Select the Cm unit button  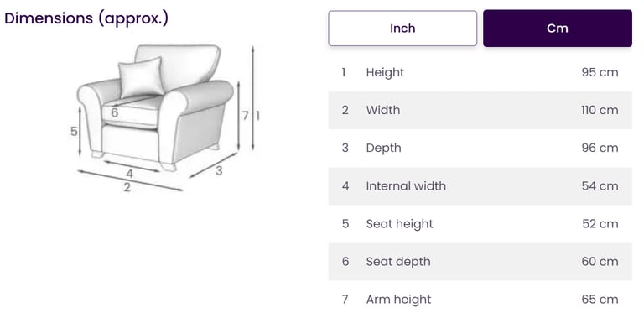pos(558,29)
